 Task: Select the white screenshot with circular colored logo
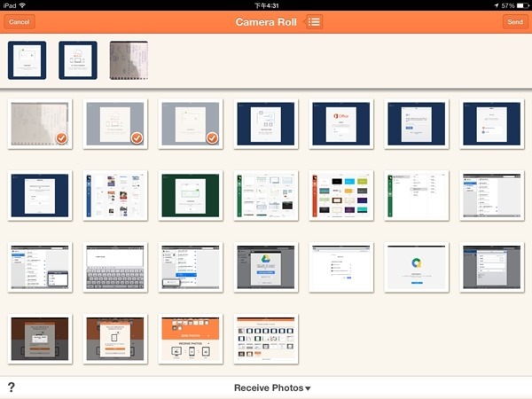tap(417, 267)
